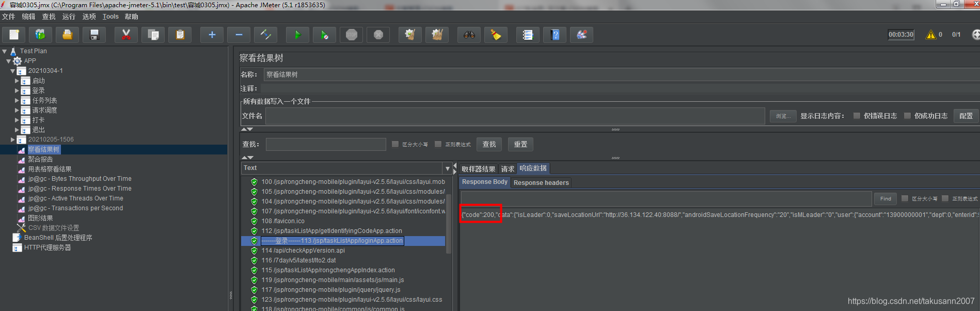Open the 运行 menu
Image resolution: width=980 pixels, height=311 pixels.
click(69, 17)
